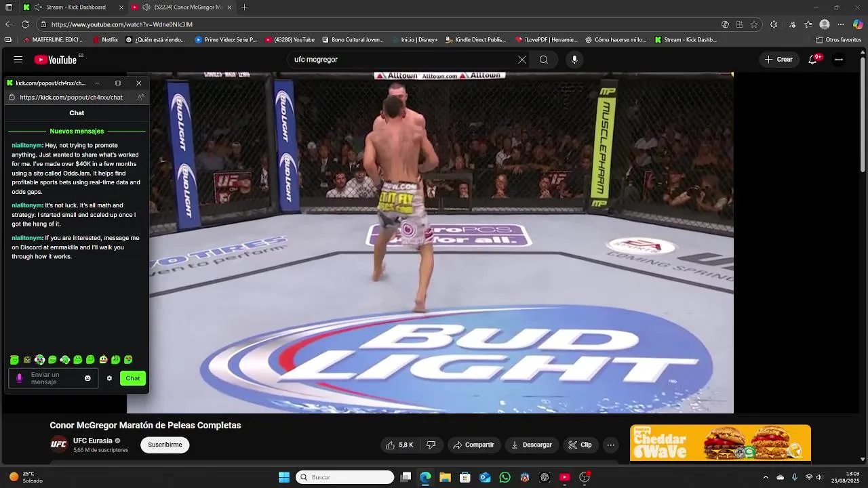
Task: Open Inicio Disney+ bookmark
Action: (414, 40)
